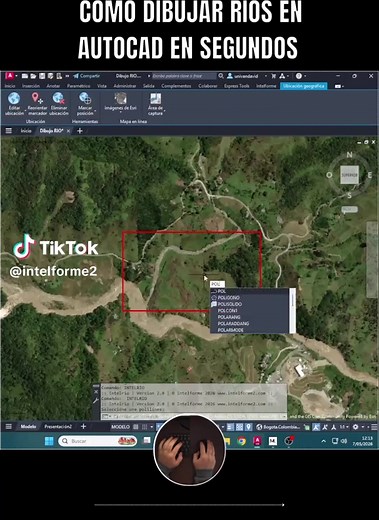
Task: Switch to the Inicio file tab
Action: click(x=26, y=131)
